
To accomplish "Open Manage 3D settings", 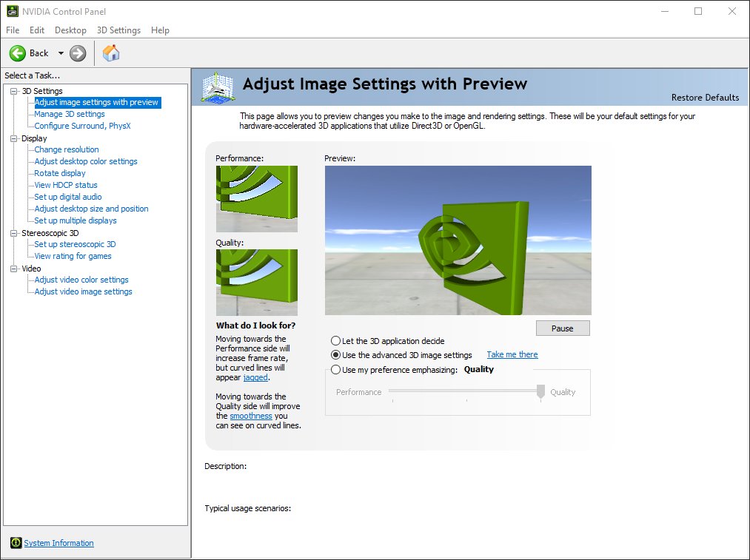I will [70, 114].
